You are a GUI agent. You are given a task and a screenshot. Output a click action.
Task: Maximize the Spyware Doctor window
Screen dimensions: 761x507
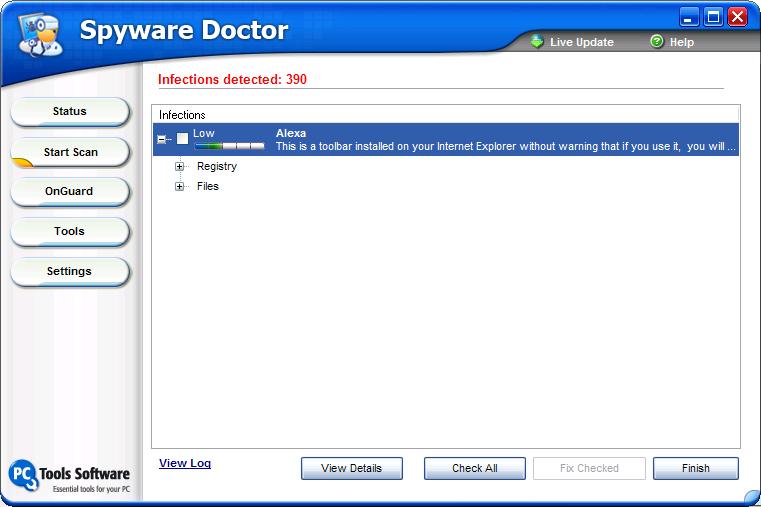click(713, 17)
